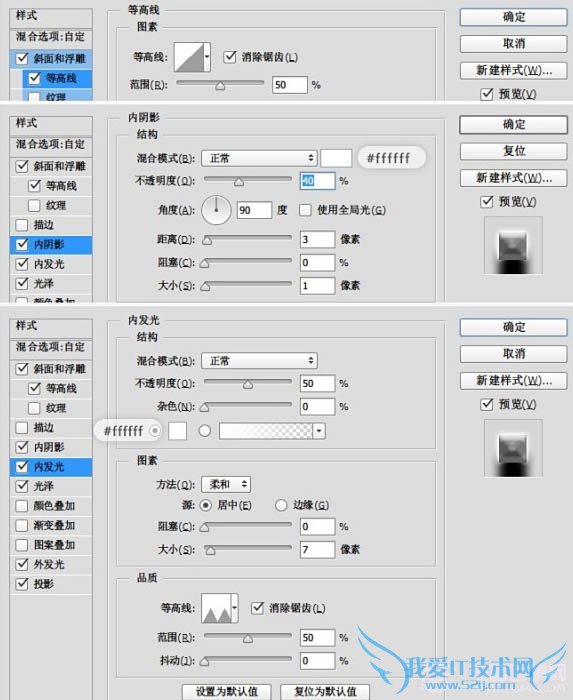Open quality contour thumbnail in 内发光 dialog
Screen dimensions: 573x700
[x=216, y=608]
